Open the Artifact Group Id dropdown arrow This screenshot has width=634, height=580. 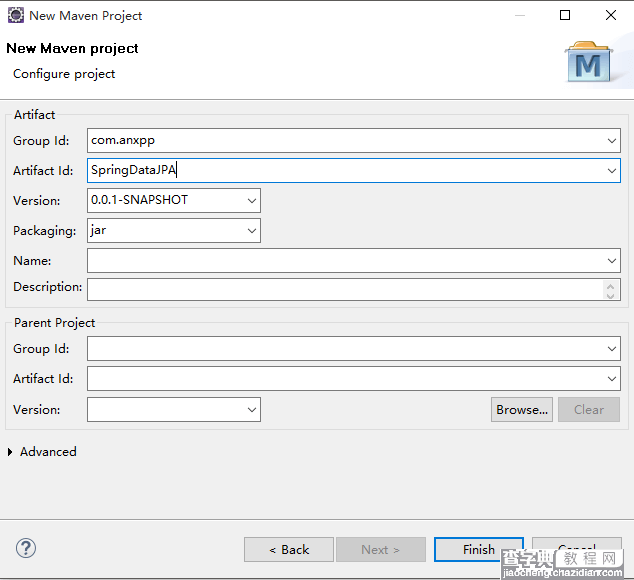pyautogui.click(x=611, y=141)
